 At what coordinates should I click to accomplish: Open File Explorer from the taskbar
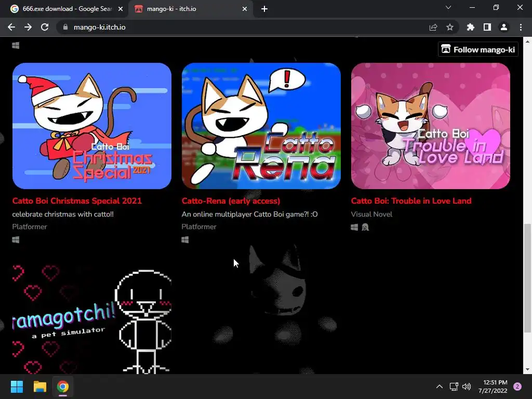pyautogui.click(x=39, y=387)
